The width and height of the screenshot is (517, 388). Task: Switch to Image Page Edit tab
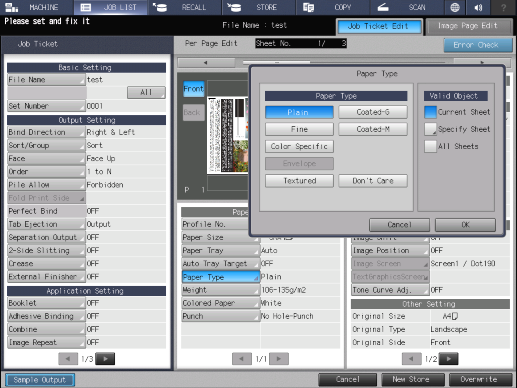pos(469,26)
